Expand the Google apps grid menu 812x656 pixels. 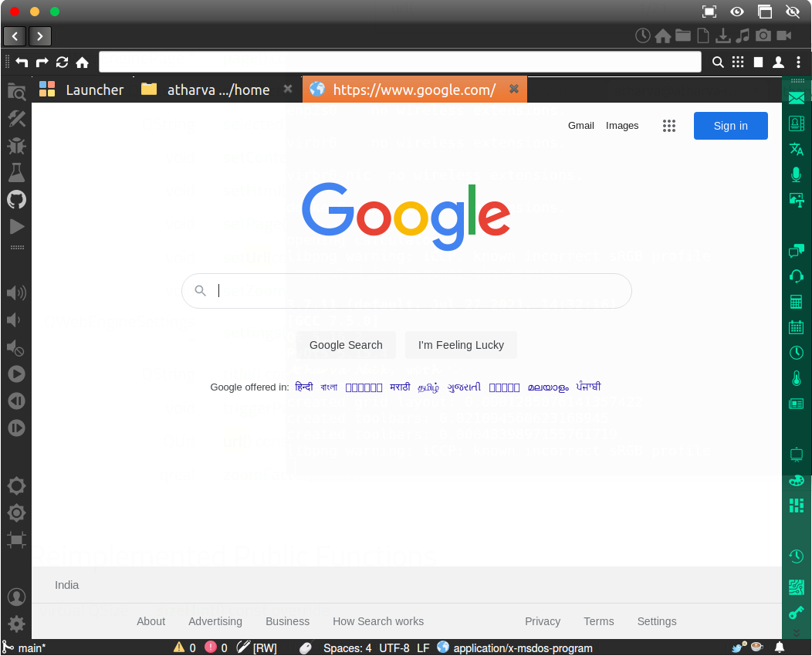669,126
